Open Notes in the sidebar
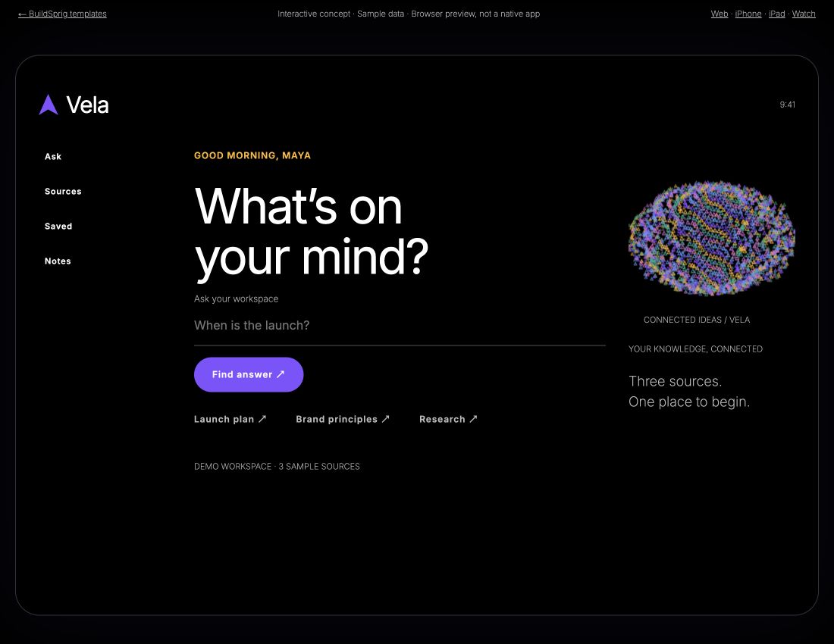Viewport: 834px width, 644px height. (58, 261)
